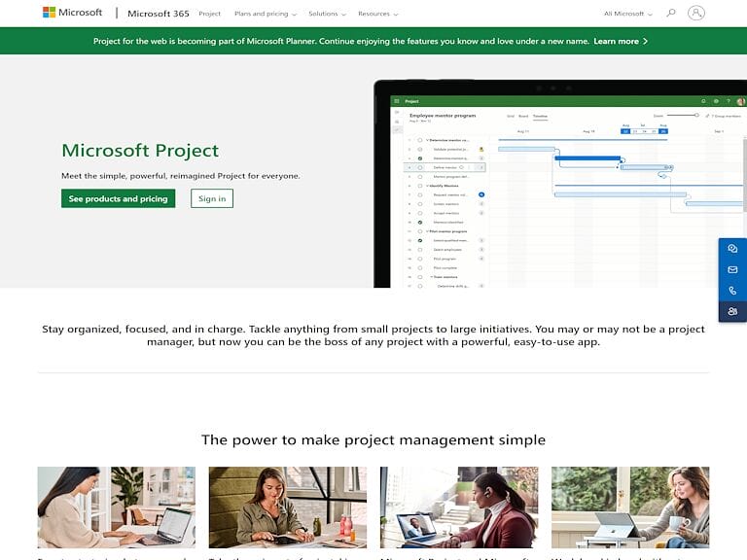Open the second thumbnail of woman writing
Screen dimensions: 747x560
(287, 507)
